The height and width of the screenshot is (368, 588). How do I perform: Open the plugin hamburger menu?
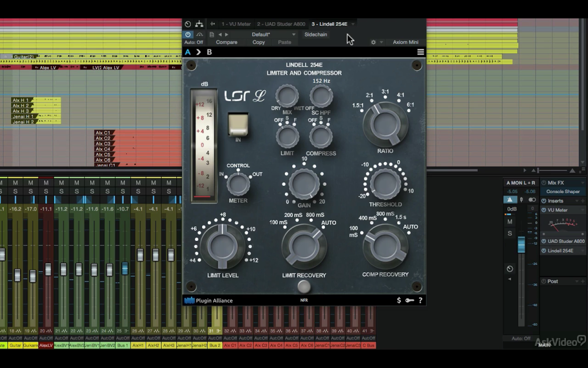(420, 52)
